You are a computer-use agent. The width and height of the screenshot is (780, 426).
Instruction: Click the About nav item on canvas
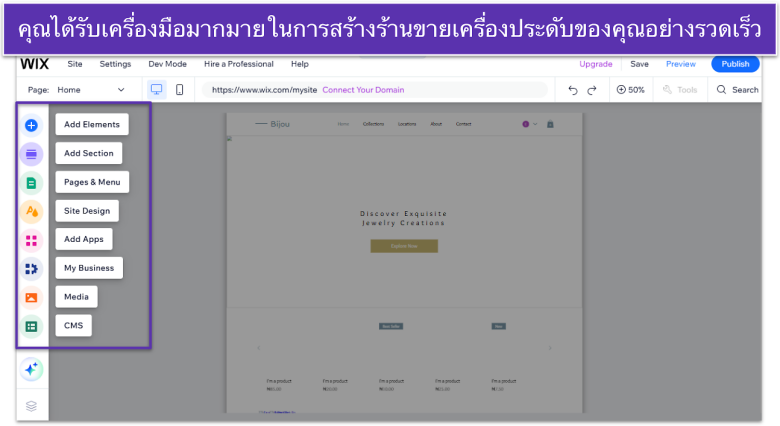tap(436, 124)
